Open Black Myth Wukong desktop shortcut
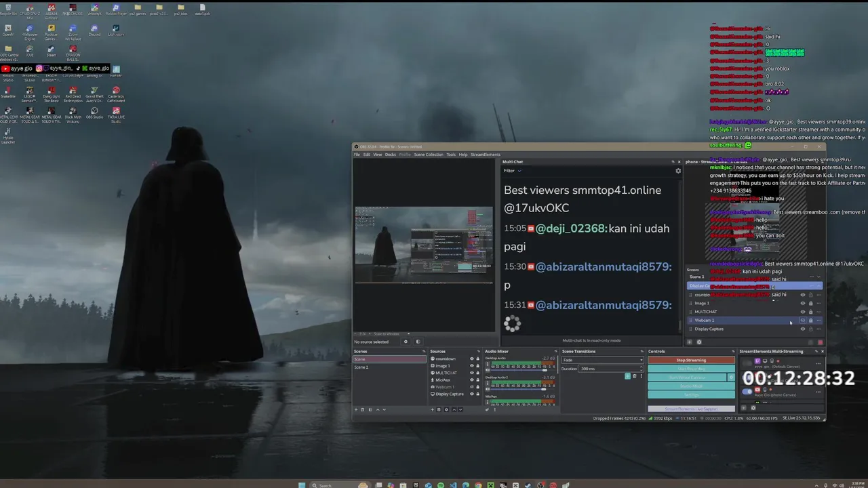868x488 pixels. (73, 113)
